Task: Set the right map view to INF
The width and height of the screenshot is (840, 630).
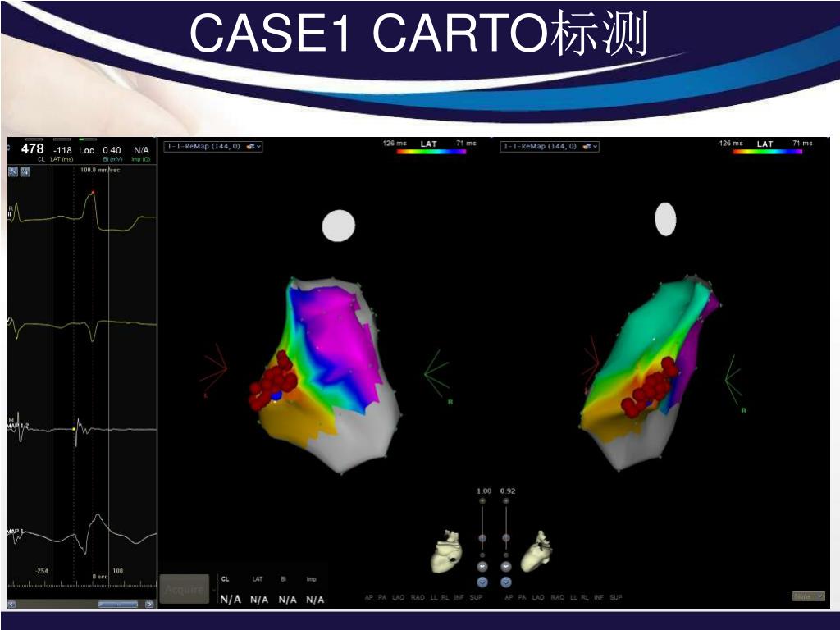Action: point(599,597)
